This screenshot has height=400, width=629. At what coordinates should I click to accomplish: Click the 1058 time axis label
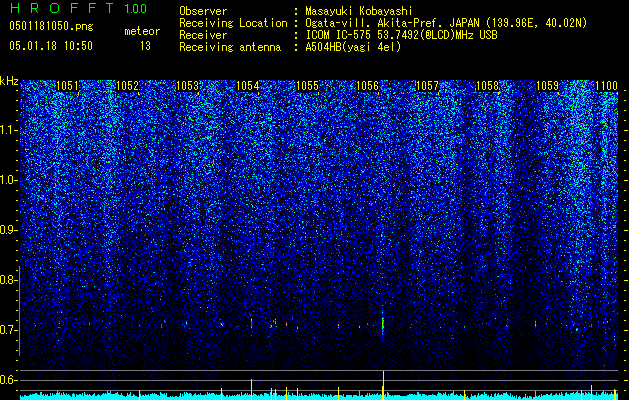487,86
